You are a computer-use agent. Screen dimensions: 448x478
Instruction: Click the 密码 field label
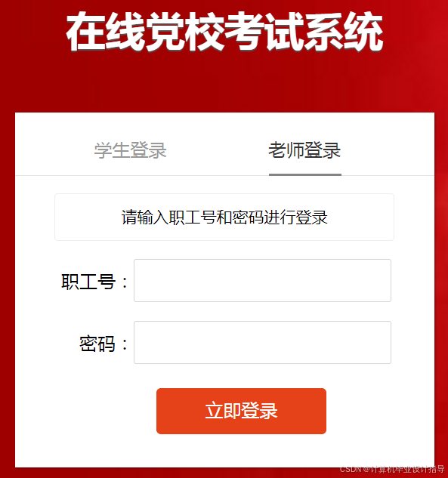coord(97,344)
